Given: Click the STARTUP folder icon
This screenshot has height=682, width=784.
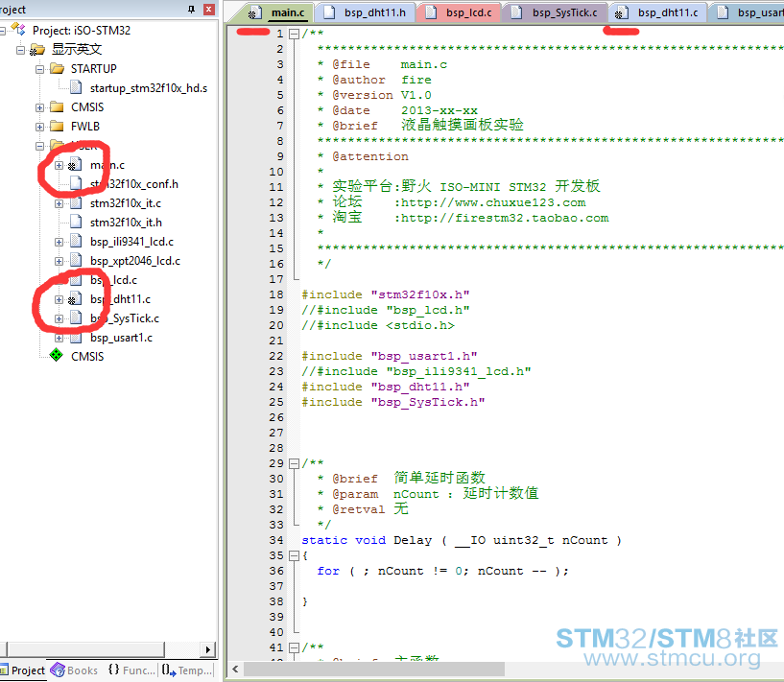Looking at the screenshot, I should click(57, 68).
